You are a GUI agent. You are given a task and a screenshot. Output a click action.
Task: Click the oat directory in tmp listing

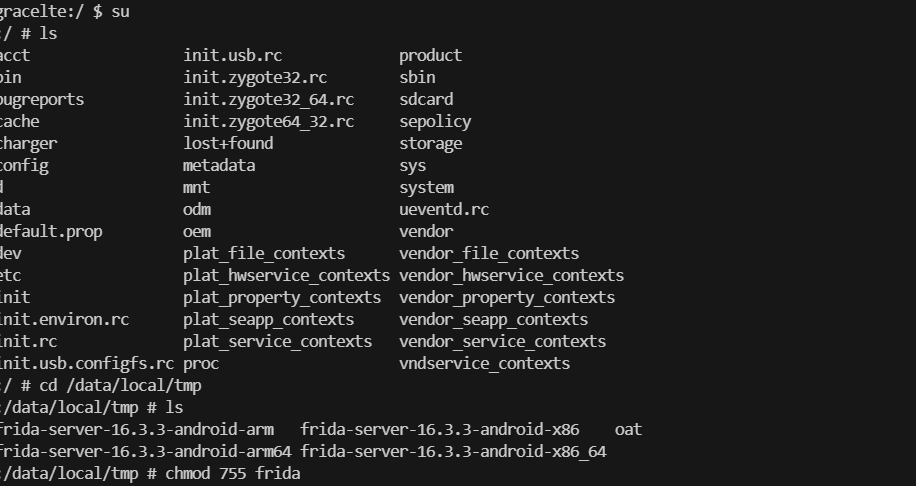pos(628,429)
